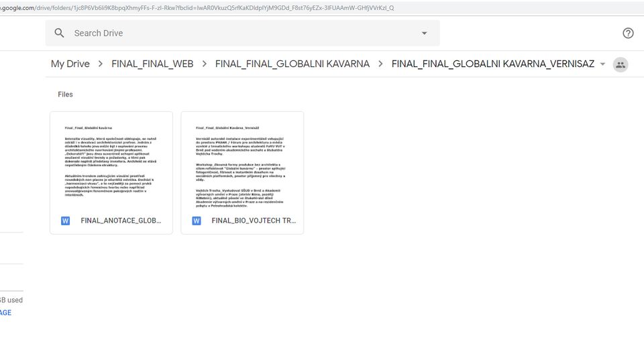The image size is (644, 362).
Task: Go to My Drive in breadcrumb
Action: pos(70,64)
